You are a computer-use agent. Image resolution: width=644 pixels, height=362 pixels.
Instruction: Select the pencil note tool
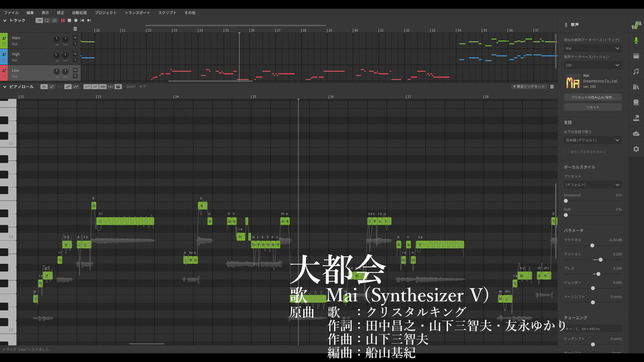[x=52, y=86]
